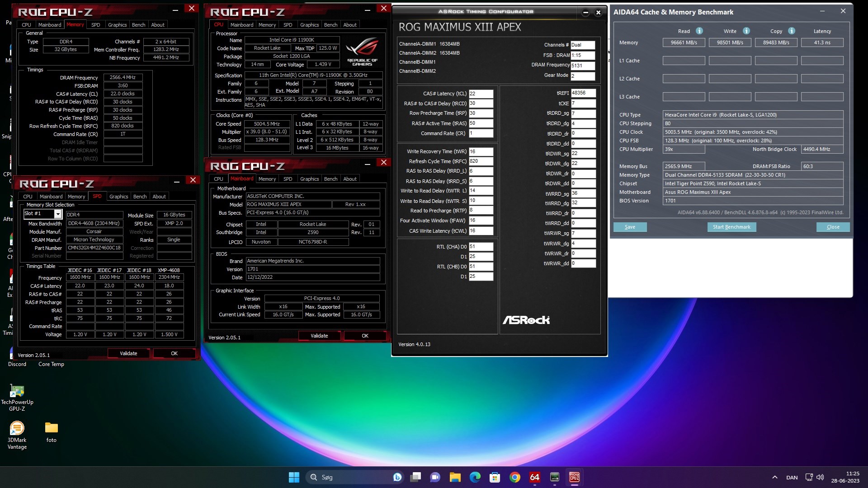The height and width of the screenshot is (488, 868).
Task: Click the Copy info icon in AIDA64
Action: coord(792,31)
